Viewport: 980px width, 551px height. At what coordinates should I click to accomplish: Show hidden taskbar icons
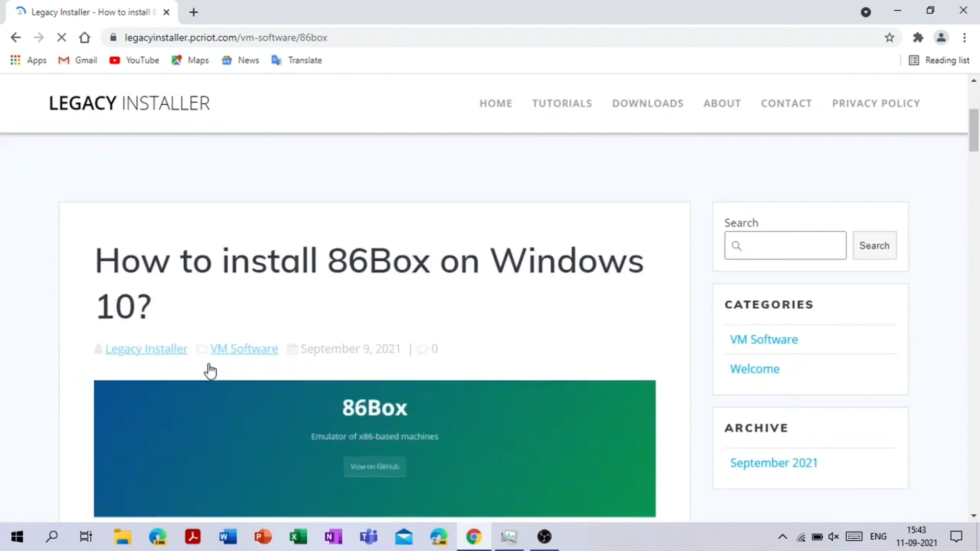pos(782,537)
